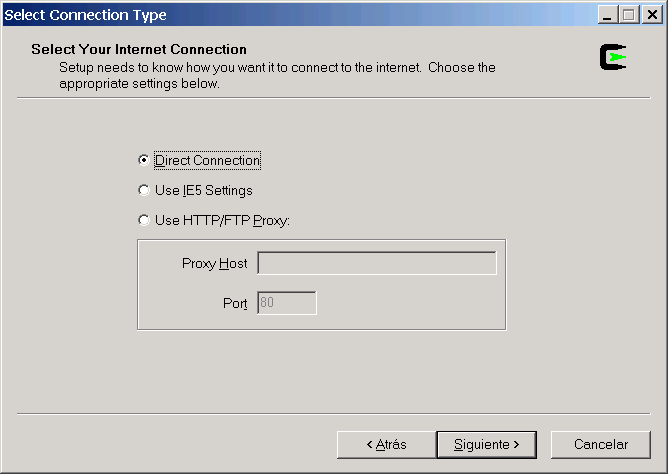Click the disabled maximize window icon
Viewport: 668px width, 474px height.
coord(628,15)
